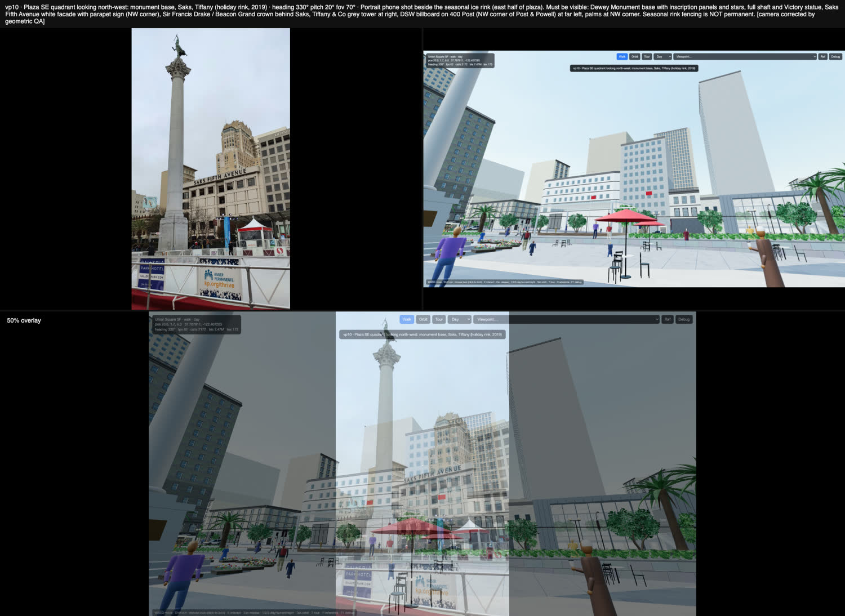845x616 pixels.
Task: Click the stats panel in the 50% overlay
Action: point(196,324)
